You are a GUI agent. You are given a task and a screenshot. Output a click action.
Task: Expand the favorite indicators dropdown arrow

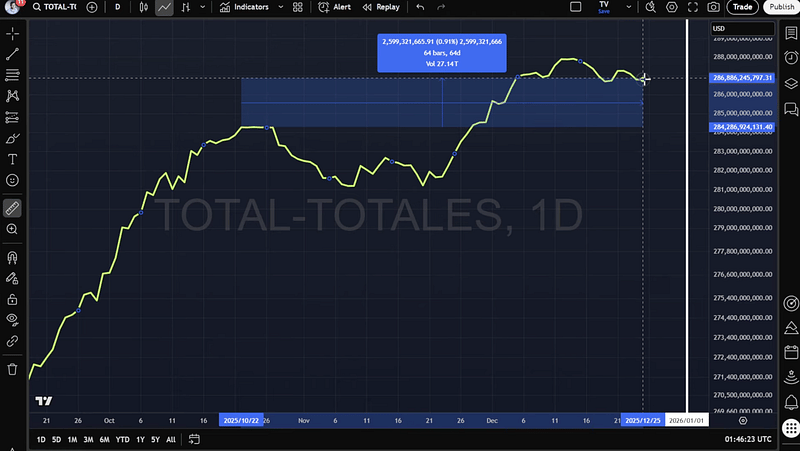tap(280, 7)
